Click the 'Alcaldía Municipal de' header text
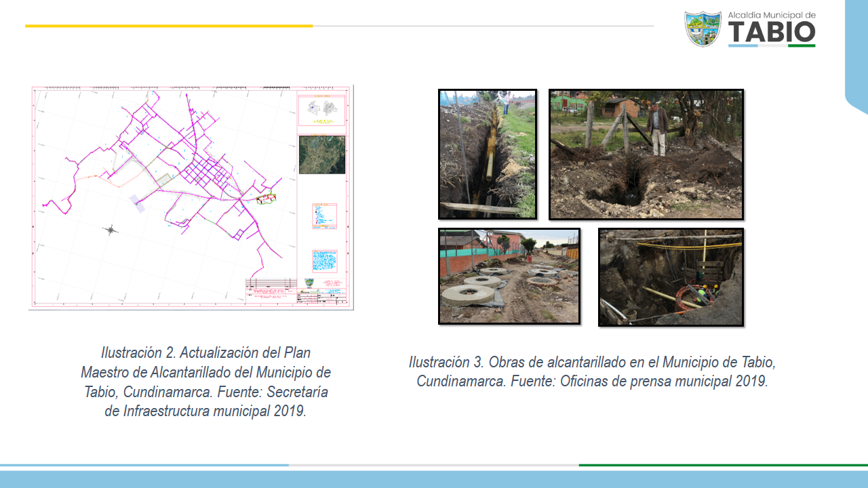Screen dimensions: 868x488 771,15
